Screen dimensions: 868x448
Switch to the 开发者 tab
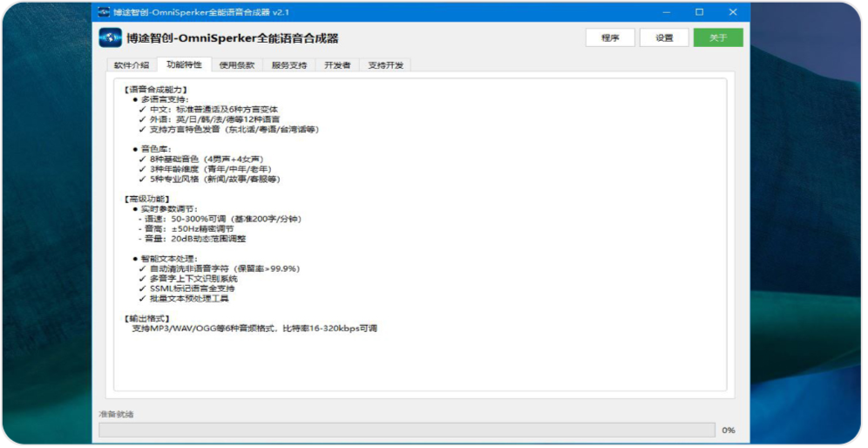click(337, 65)
